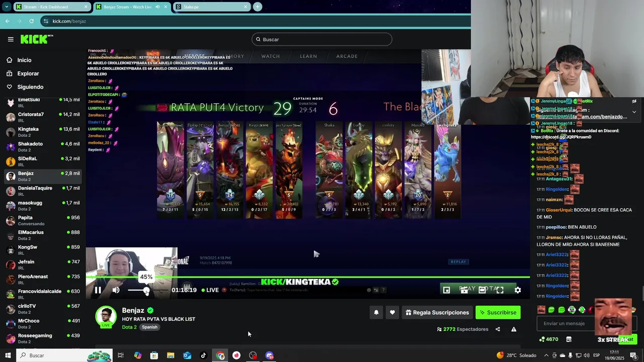Image resolution: width=644 pixels, height=362 pixels.
Task: Open KongSw channel in sidebar
Action: click(x=42, y=249)
